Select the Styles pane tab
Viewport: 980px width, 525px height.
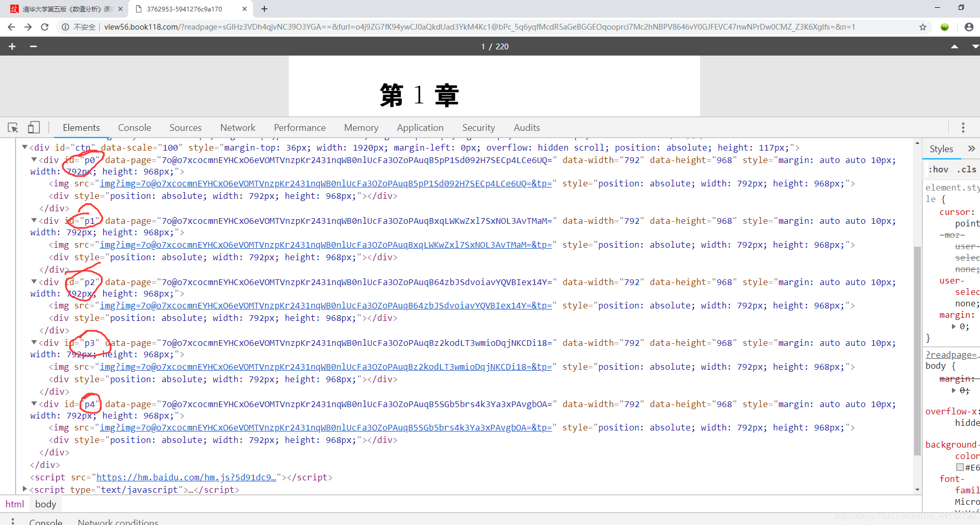[941, 149]
